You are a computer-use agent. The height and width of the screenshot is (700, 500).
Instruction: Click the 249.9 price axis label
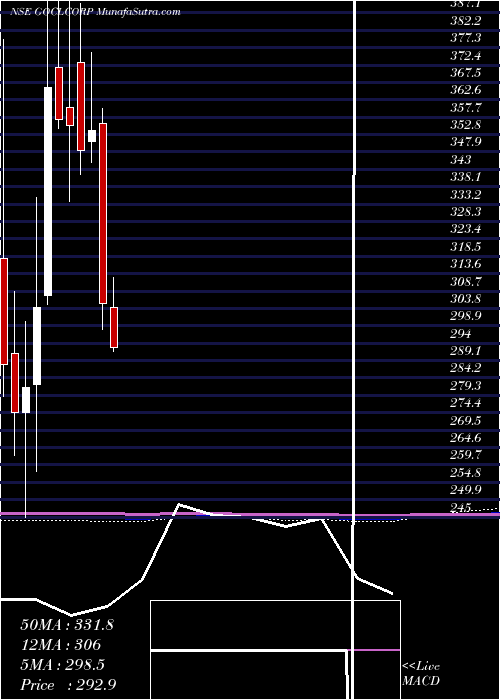point(466,490)
